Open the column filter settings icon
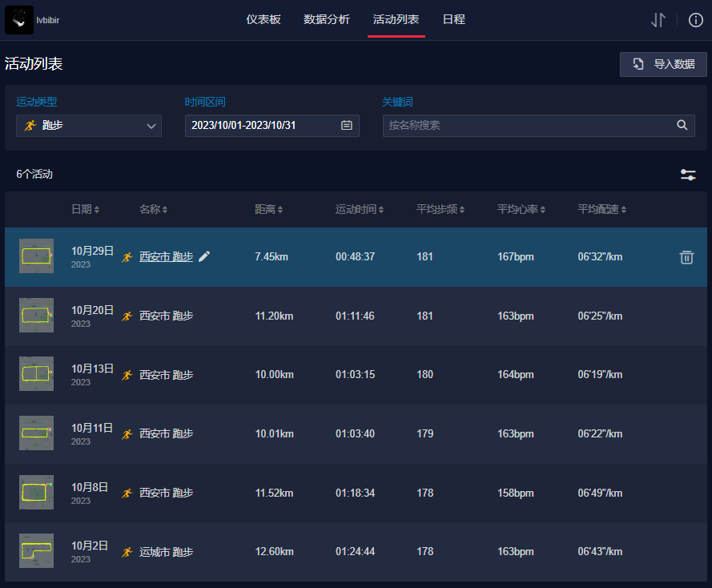712x588 pixels. pyautogui.click(x=688, y=175)
